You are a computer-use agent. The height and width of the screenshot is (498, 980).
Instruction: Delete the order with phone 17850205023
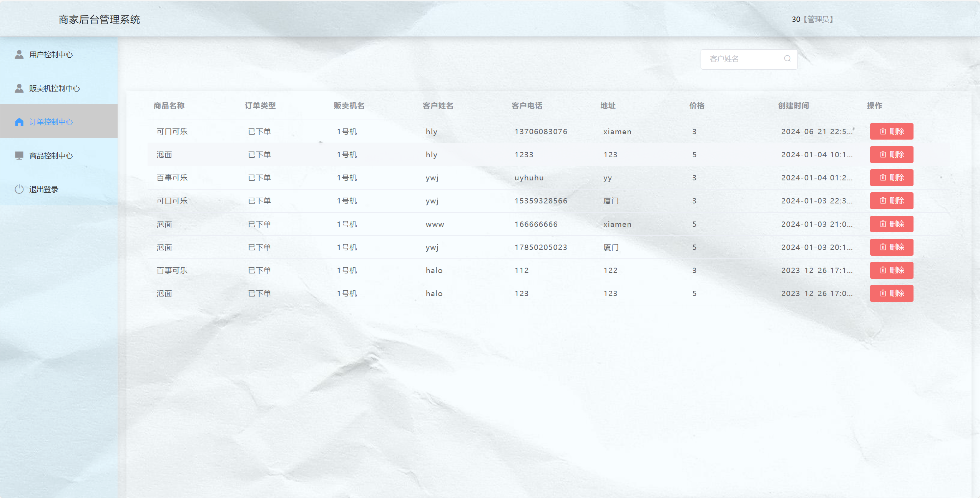[x=891, y=247]
